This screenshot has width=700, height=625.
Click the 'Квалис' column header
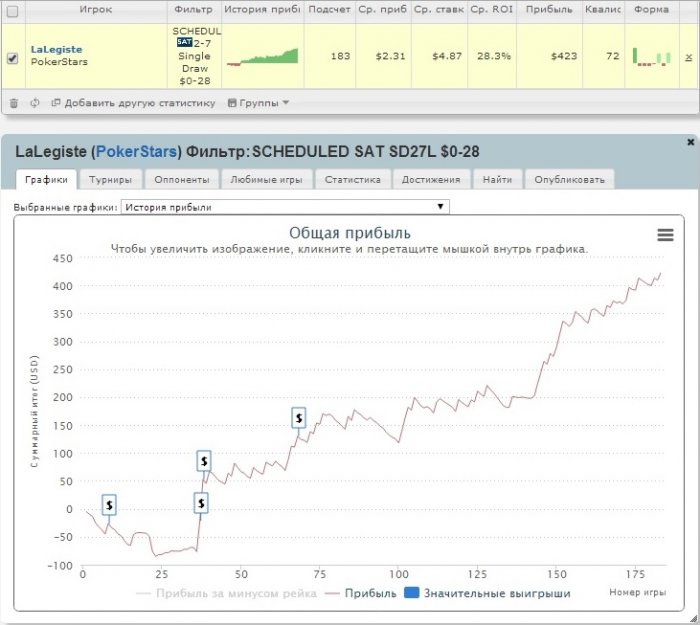click(603, 10)
